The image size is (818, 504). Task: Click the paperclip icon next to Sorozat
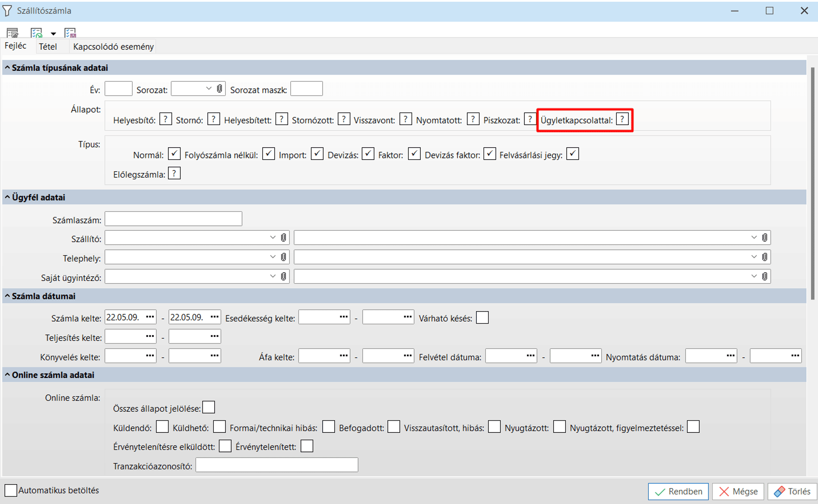pos(219,88)
